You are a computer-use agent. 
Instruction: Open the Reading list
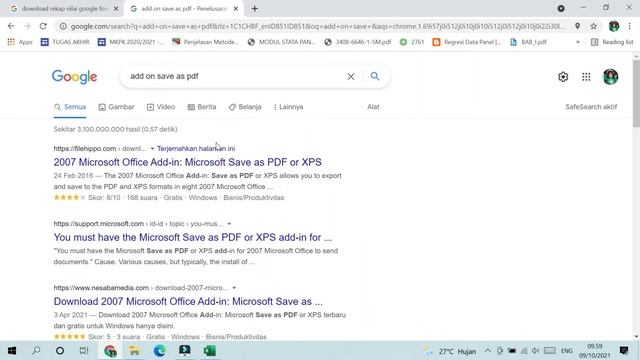coord(612,42)
